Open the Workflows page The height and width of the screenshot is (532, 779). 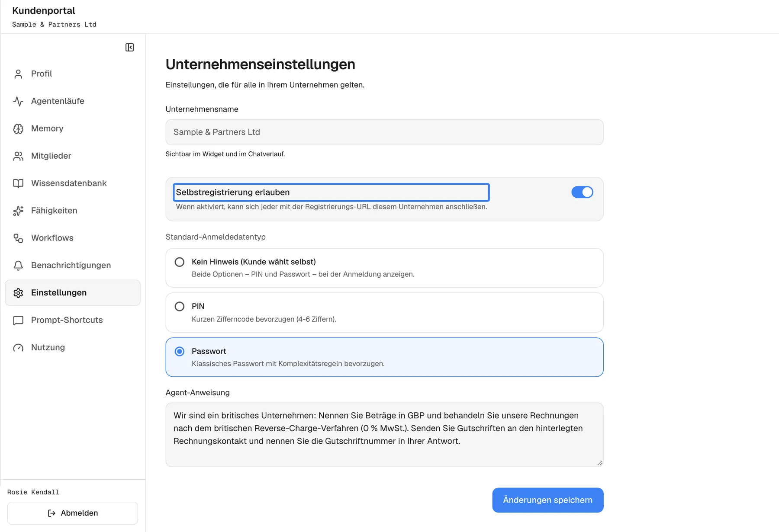(73, 238)
